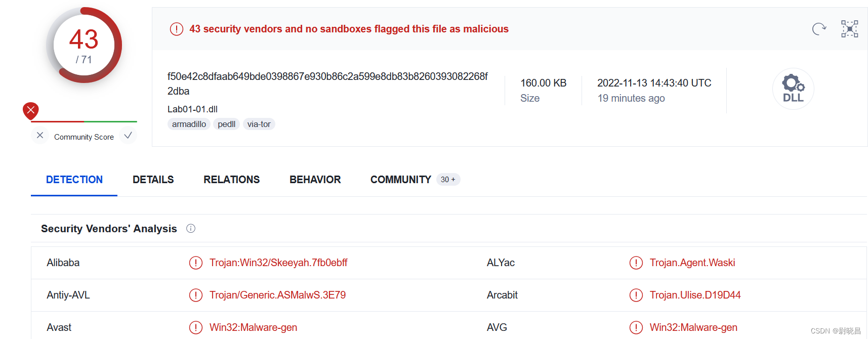
Task: Click the reanalyze file icon
Action: pyautogui.click(x=819, y=29)
